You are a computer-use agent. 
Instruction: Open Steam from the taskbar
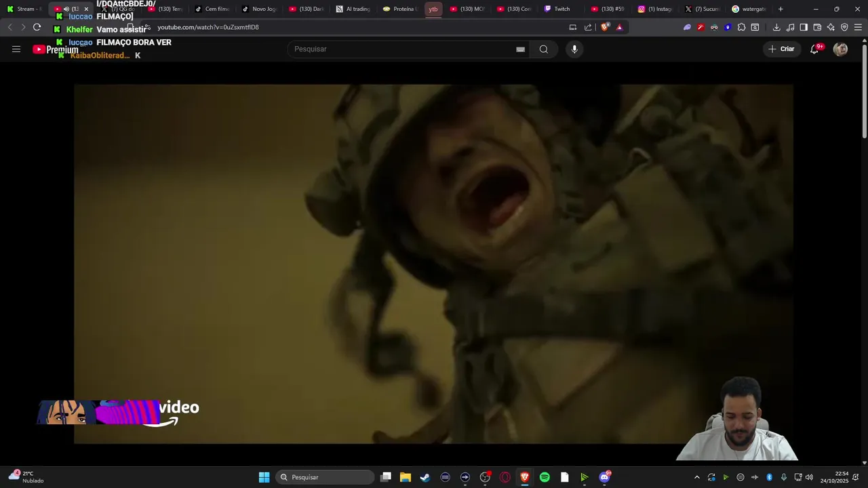(425, 477)
